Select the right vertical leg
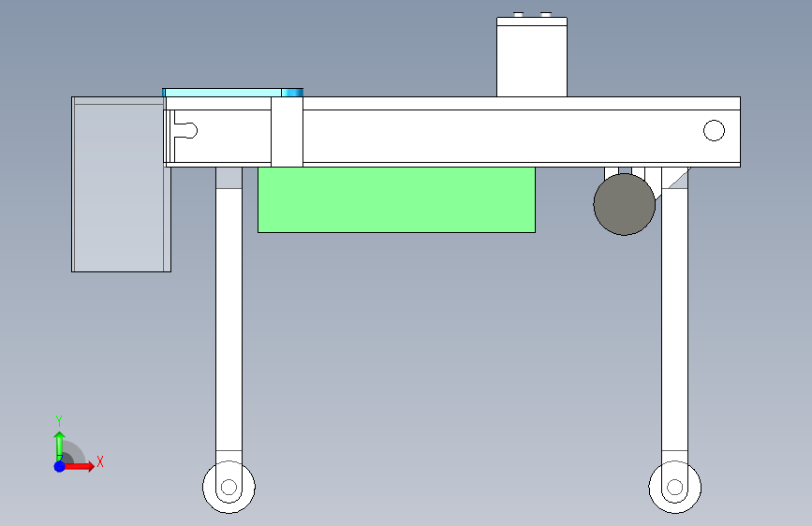The height and width of the screenshot is (526, 812). tap(674, 321)
